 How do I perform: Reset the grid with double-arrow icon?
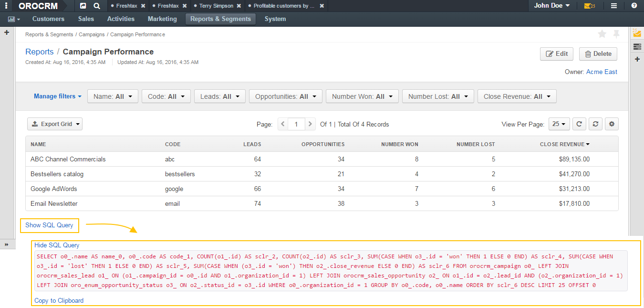pyautogui.click(x=595, y=124)
